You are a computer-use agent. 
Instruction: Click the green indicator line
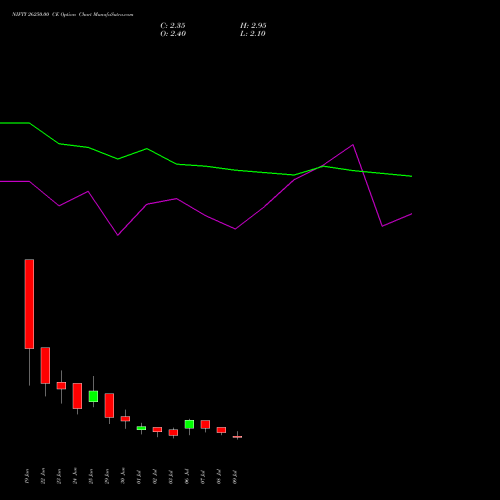click(x=206, y=166)
